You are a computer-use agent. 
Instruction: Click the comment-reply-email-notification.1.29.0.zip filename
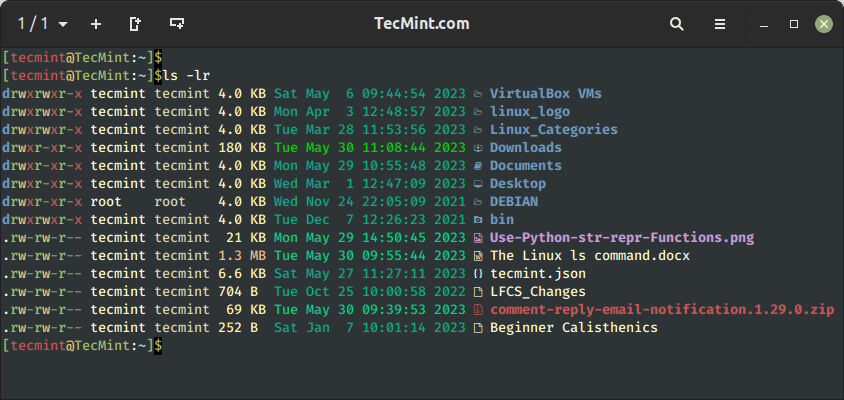pyautogui.click(x=662, y=310)
